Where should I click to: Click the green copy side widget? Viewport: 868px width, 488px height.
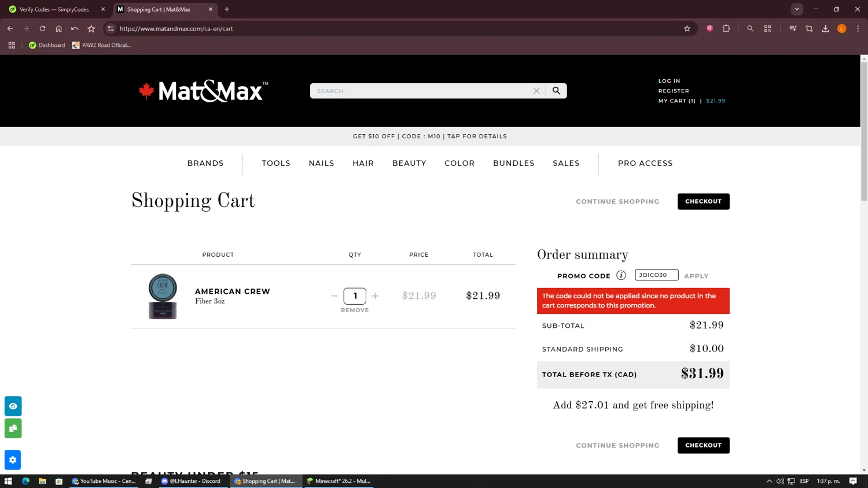[x=13, y=428]
